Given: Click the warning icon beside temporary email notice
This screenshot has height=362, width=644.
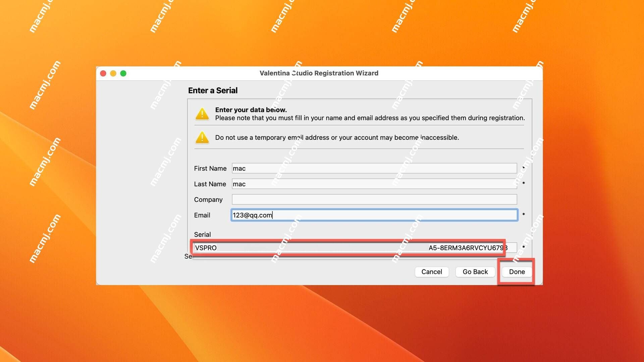Looking at the screenshot, I should click(202, 137).
